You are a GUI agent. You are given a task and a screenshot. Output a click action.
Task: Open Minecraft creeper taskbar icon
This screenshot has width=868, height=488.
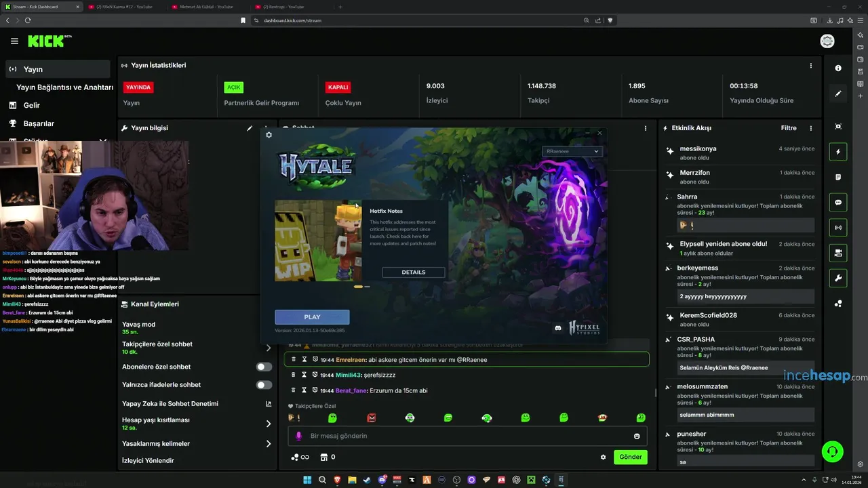point(532,480)
